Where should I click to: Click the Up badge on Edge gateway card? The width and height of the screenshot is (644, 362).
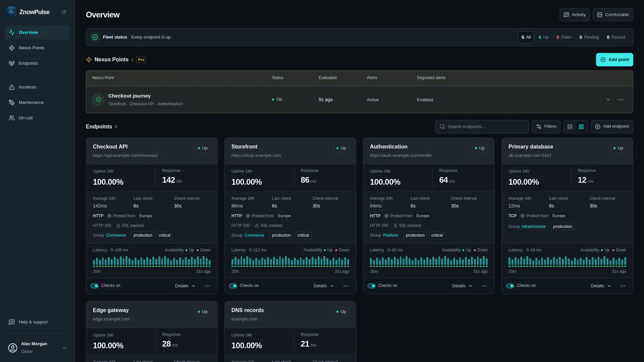pyautogui.click(x=203, y=312)
